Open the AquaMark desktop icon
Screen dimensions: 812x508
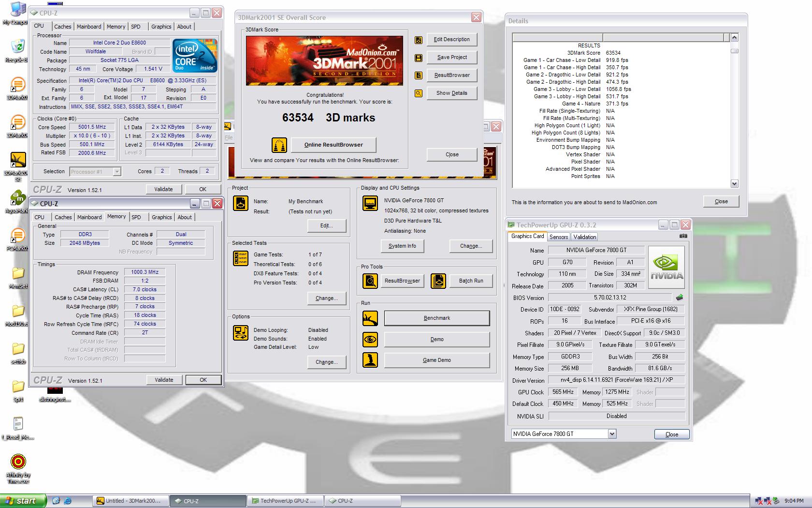tap(18, 202)
